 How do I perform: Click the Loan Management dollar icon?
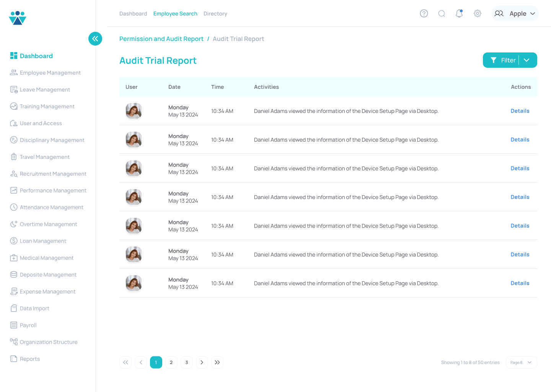point(14,241)
